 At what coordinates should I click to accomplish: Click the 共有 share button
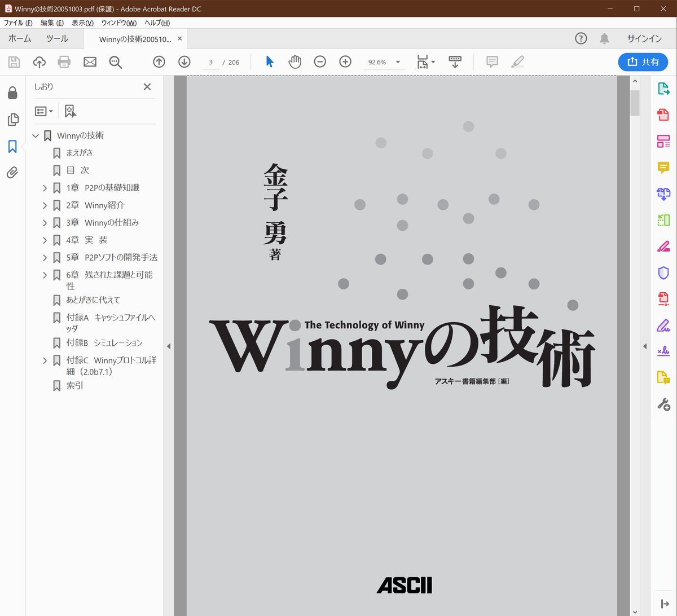[x=643, y=62]
